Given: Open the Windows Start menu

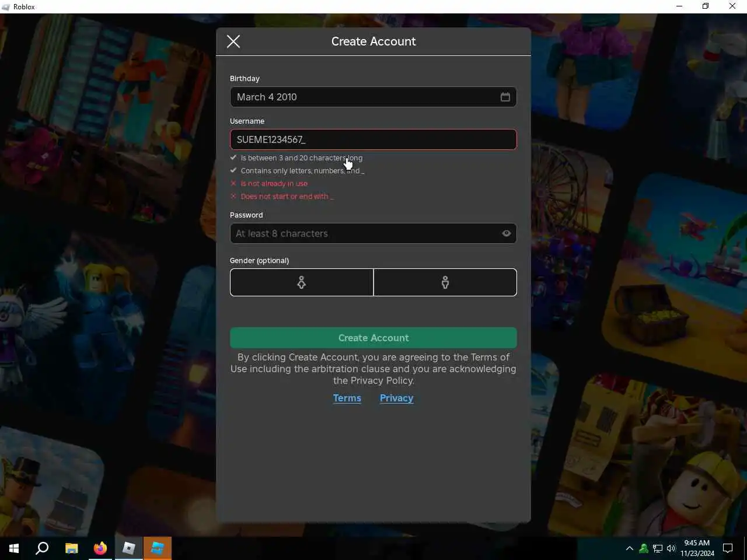Looking at the screenshot, I should [x=14, y=548].
